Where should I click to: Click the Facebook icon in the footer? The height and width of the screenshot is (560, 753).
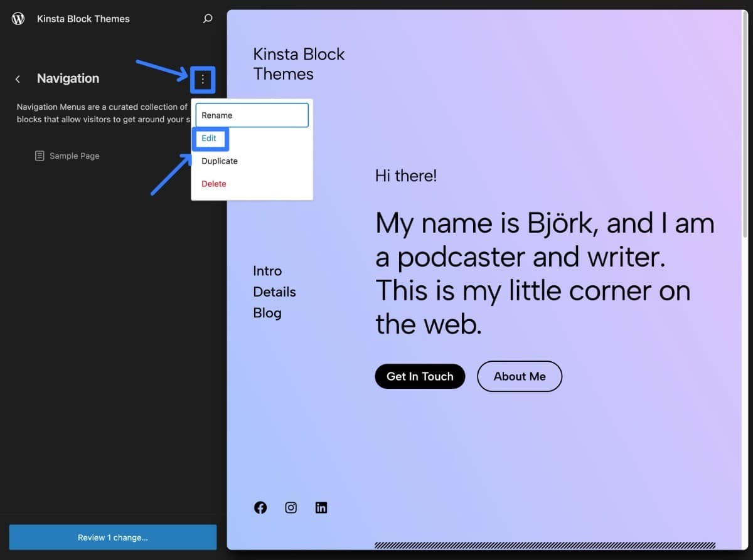tap(260, 507)
